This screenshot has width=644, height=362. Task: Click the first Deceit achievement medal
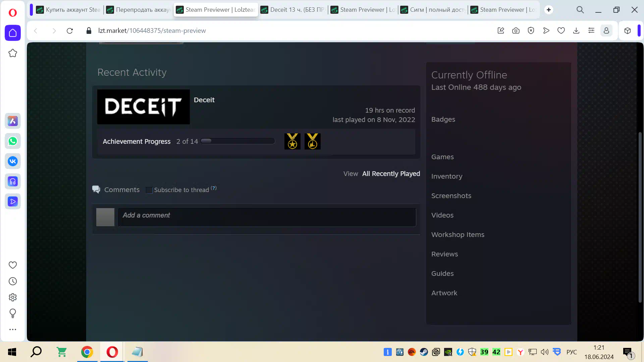292,141
